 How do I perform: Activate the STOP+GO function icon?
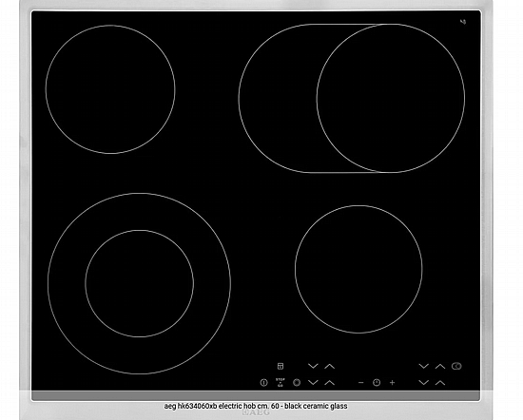281,382
